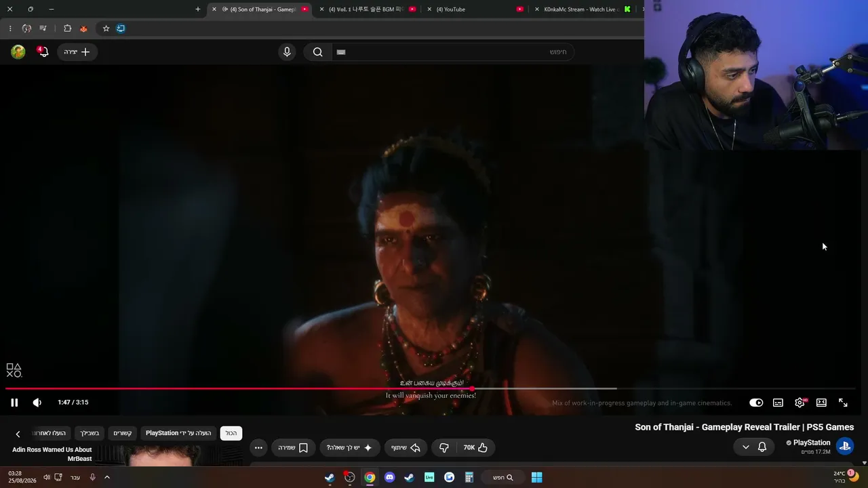
Task: Open Discord from taskbar
Action: tap(389, 477)
